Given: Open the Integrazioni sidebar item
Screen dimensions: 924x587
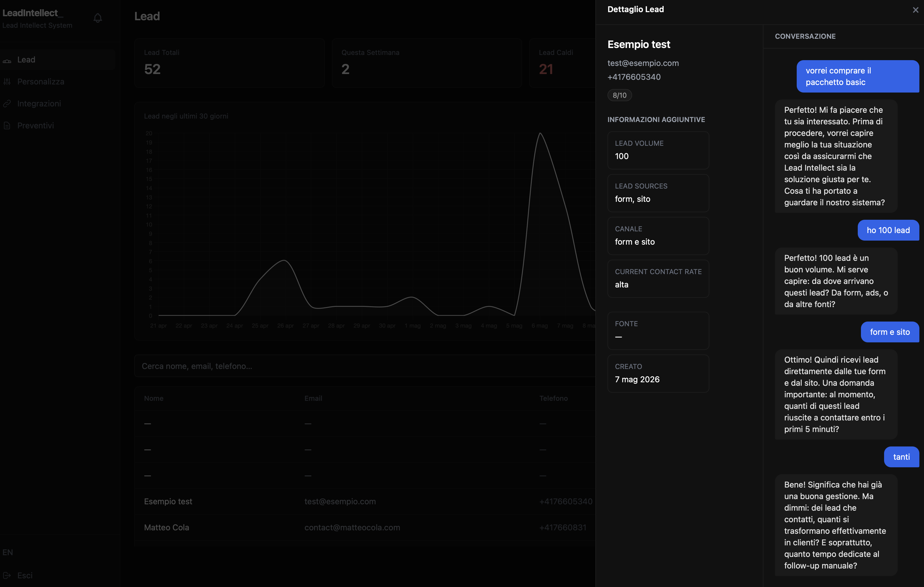Looking at the screenshot, I should click(58, 104).
